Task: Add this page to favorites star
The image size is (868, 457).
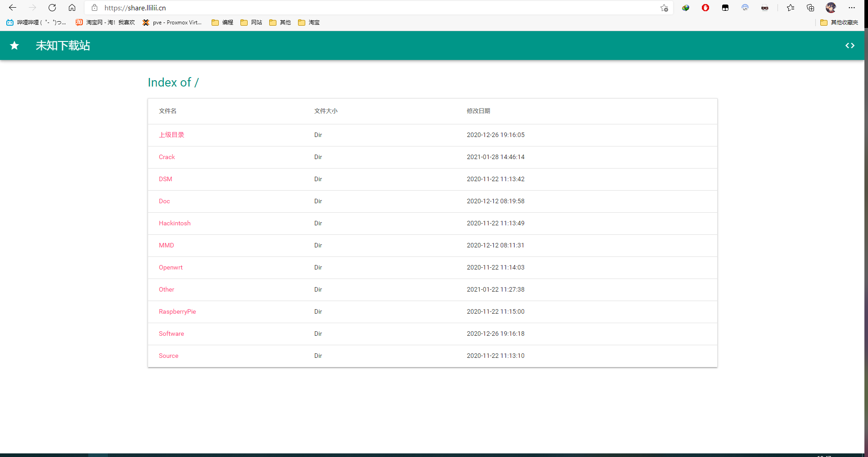Action: pyautogui.click(x=664, y=8)
